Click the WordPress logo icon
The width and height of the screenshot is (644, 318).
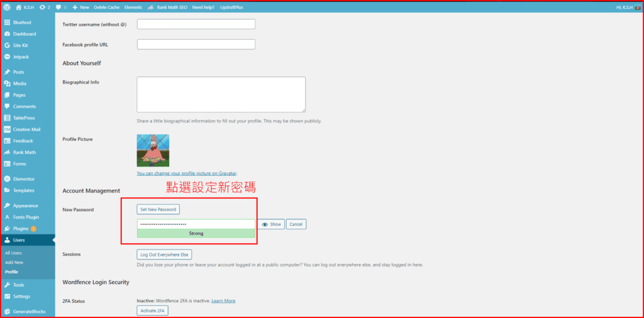point(7,7)
